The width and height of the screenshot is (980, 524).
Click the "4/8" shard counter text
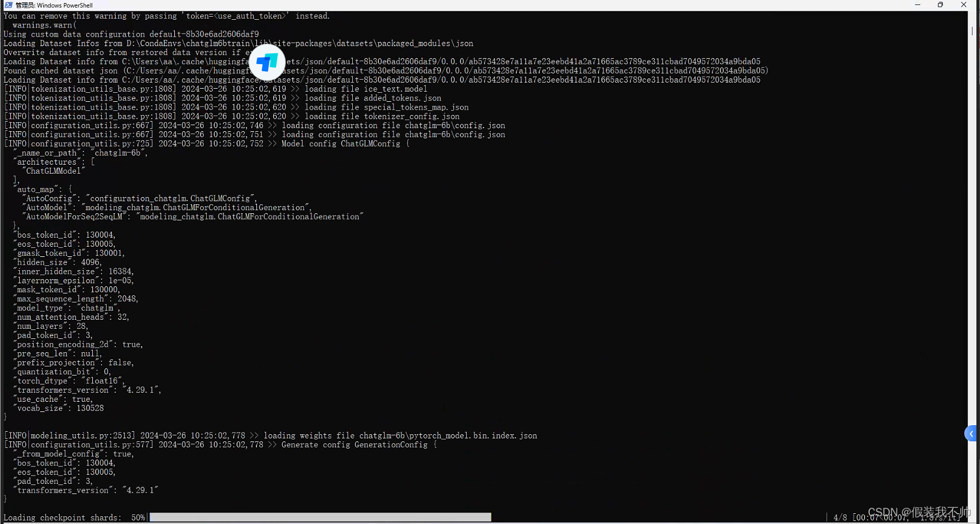(840, 517)
